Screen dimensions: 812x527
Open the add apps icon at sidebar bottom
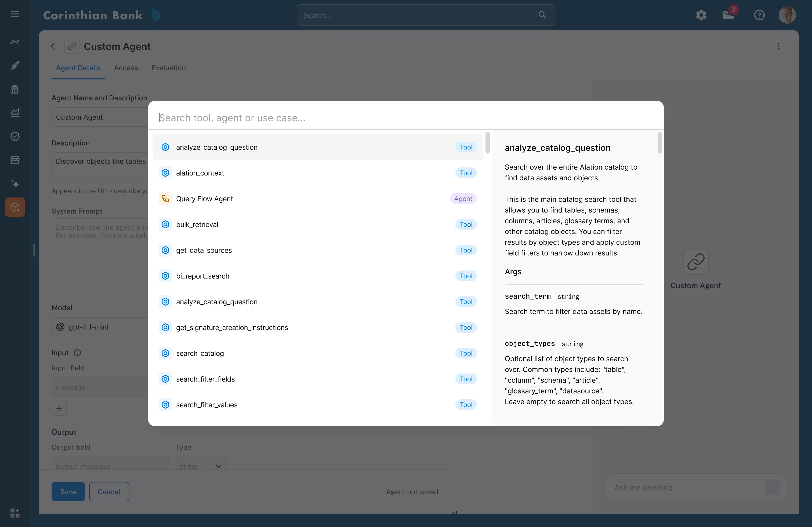[x=15, y=513]
